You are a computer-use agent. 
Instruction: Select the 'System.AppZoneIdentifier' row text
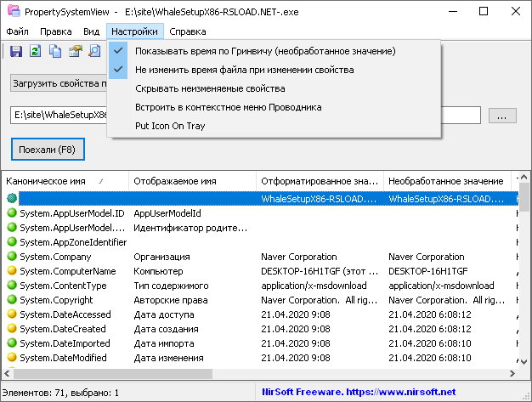73,242
